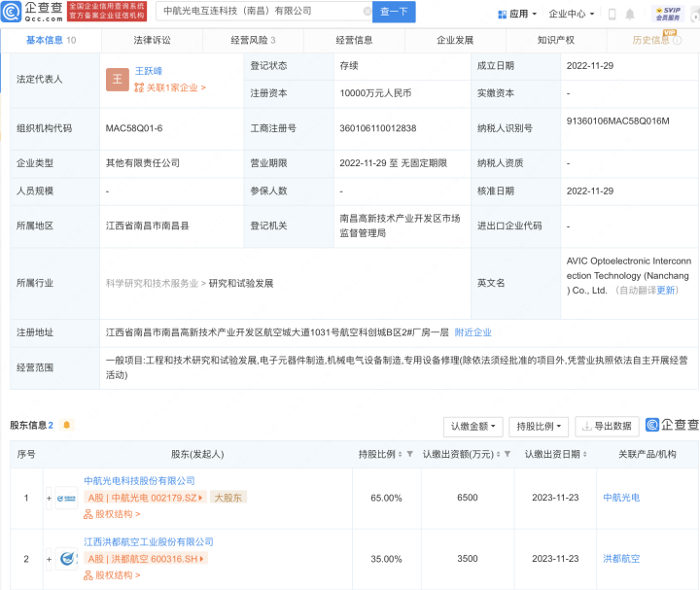The image size is (700, 590).
Task: Click industry link 科学研究和技术服务业
Action: [152, 284]
